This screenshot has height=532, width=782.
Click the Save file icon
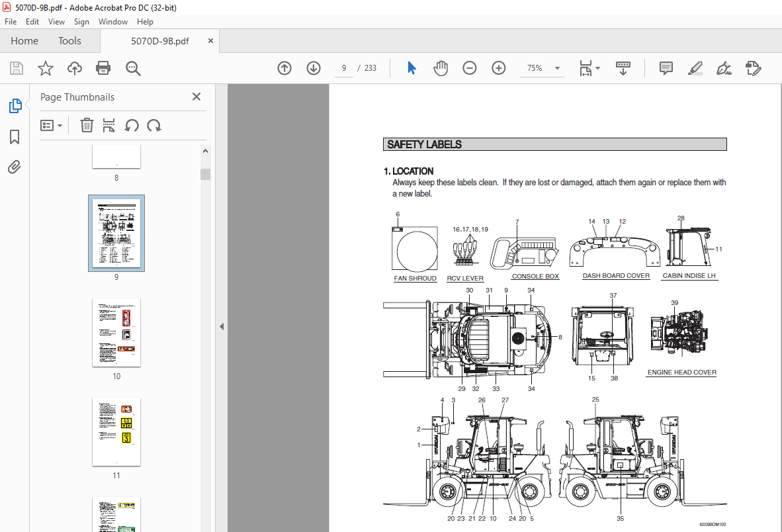17,67
